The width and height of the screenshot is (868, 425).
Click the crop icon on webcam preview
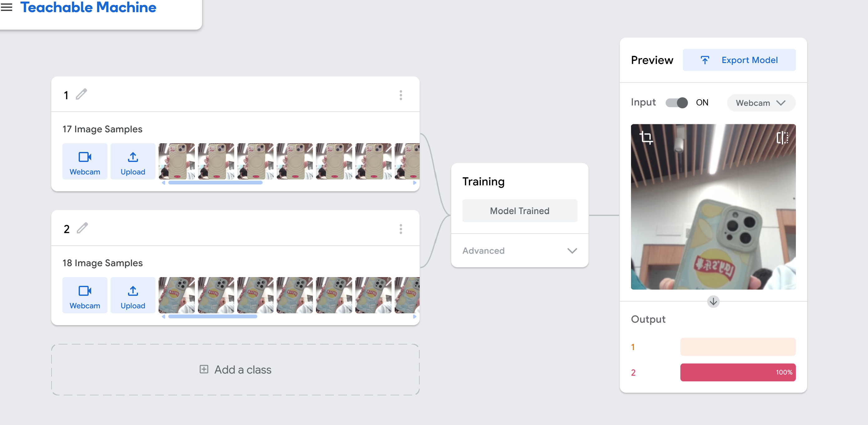click(x=646, y=137)
